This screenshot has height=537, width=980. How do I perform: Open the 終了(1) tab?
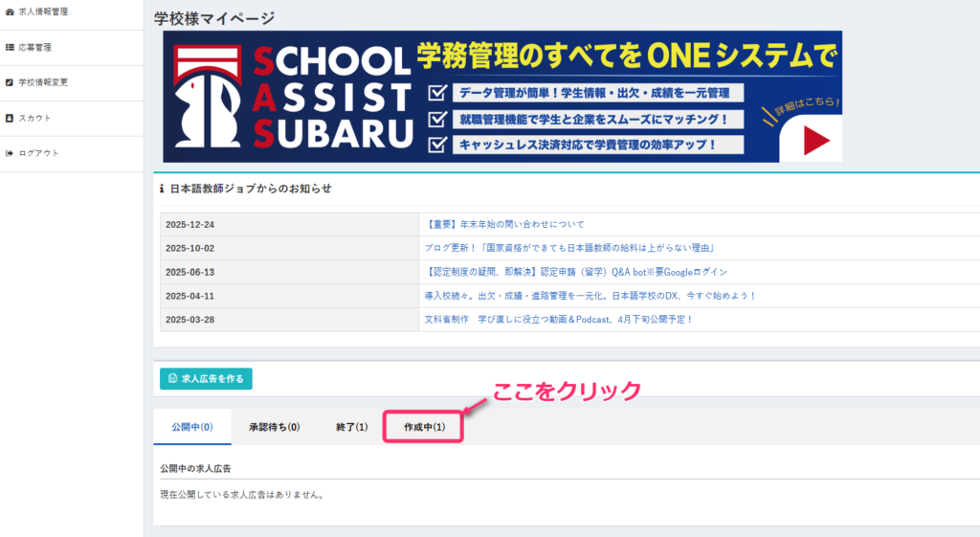[x=351, y=427]
